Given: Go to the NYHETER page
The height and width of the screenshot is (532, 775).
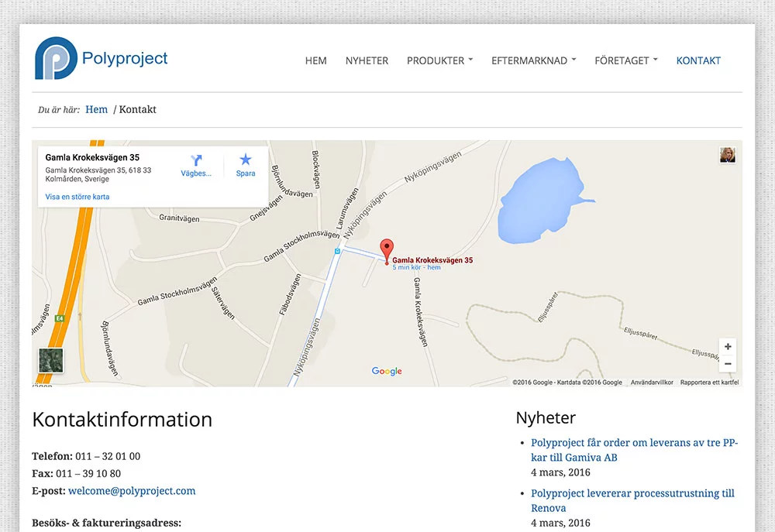Looking at the screenshot, I should (x=367, y=60).
